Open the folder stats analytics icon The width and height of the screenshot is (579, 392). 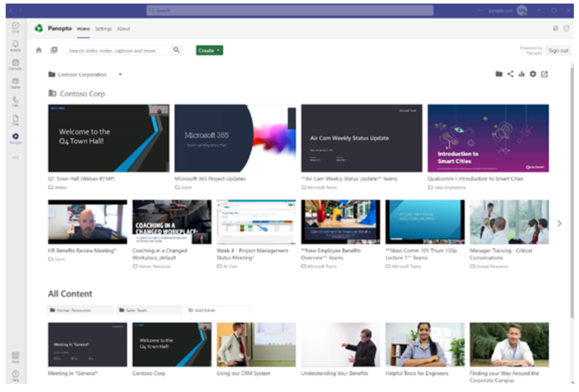click(x=522, y=74)
